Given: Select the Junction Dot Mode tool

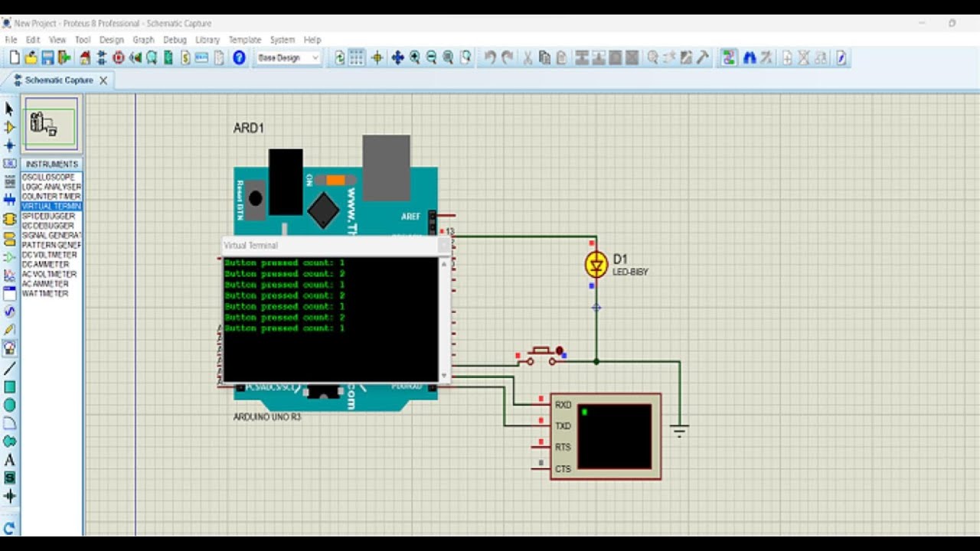Looking at the screenshot, I should click(9, 145).
